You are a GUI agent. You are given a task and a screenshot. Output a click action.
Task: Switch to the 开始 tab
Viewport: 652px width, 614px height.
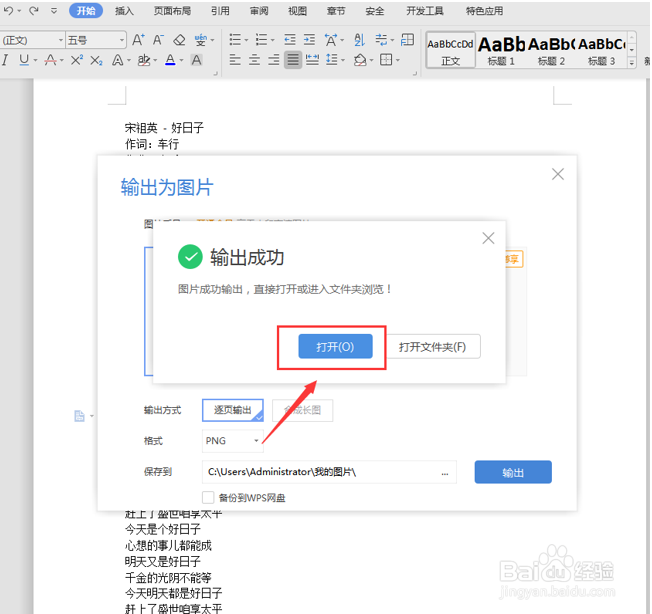[x=86, y=11]
